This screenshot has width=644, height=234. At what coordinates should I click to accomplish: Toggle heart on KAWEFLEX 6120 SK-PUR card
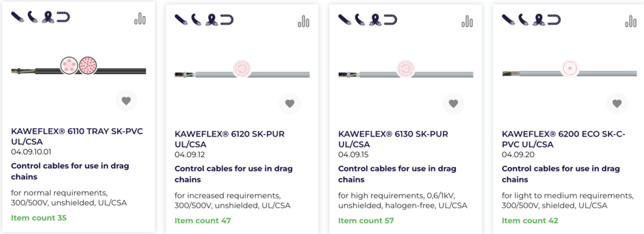290,104
